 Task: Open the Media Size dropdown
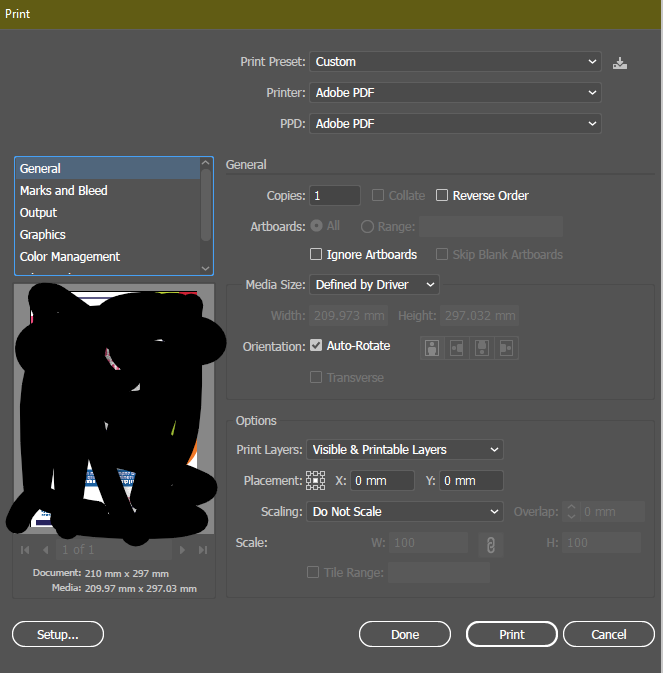click(x=374, y=285)
